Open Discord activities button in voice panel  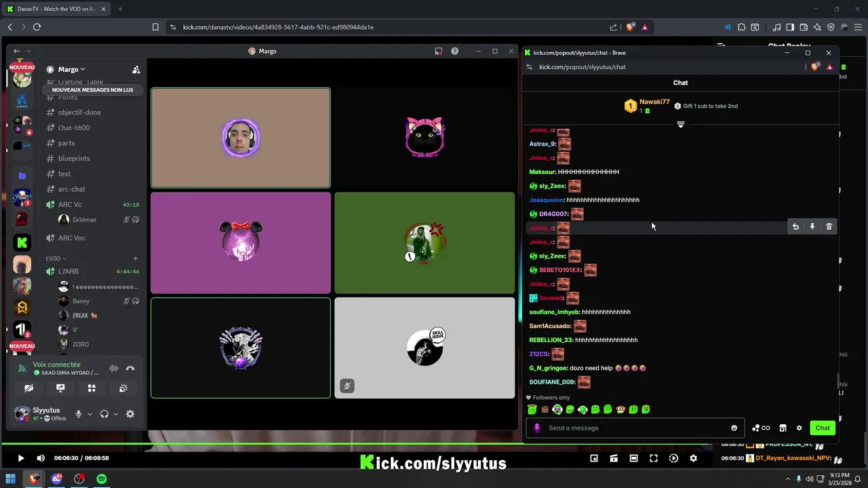point(92,388)
